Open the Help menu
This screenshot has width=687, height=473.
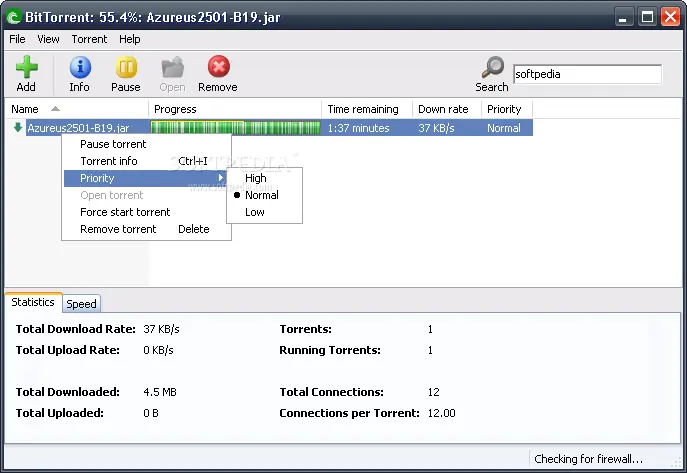click(130, 39)
